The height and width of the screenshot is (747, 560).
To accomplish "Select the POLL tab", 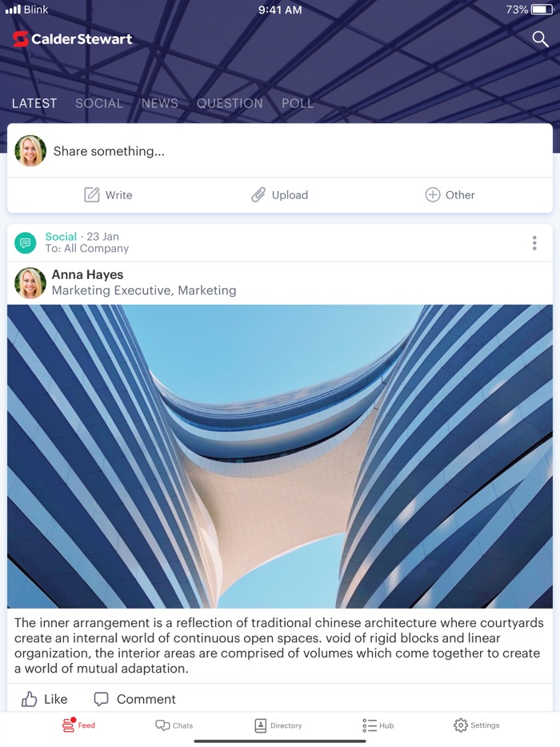I will point(298,103).
